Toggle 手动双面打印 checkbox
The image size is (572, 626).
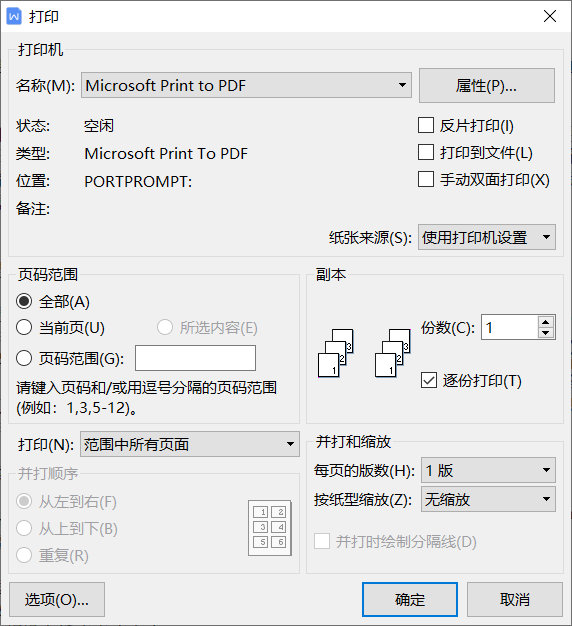(426, 179)
